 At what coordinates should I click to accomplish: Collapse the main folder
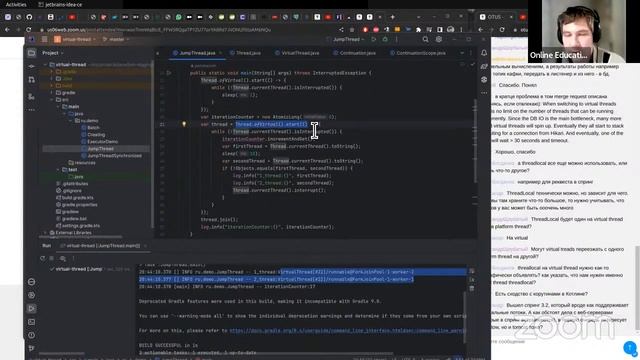[58, 107]
